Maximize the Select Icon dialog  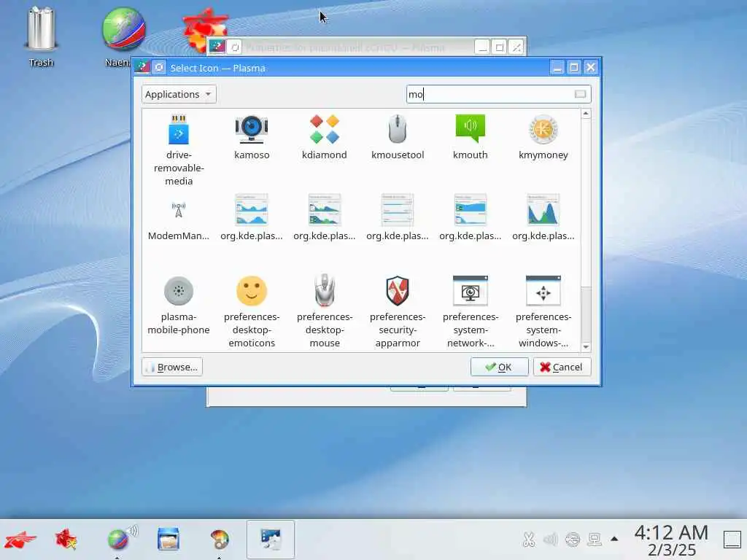(573, 68)
